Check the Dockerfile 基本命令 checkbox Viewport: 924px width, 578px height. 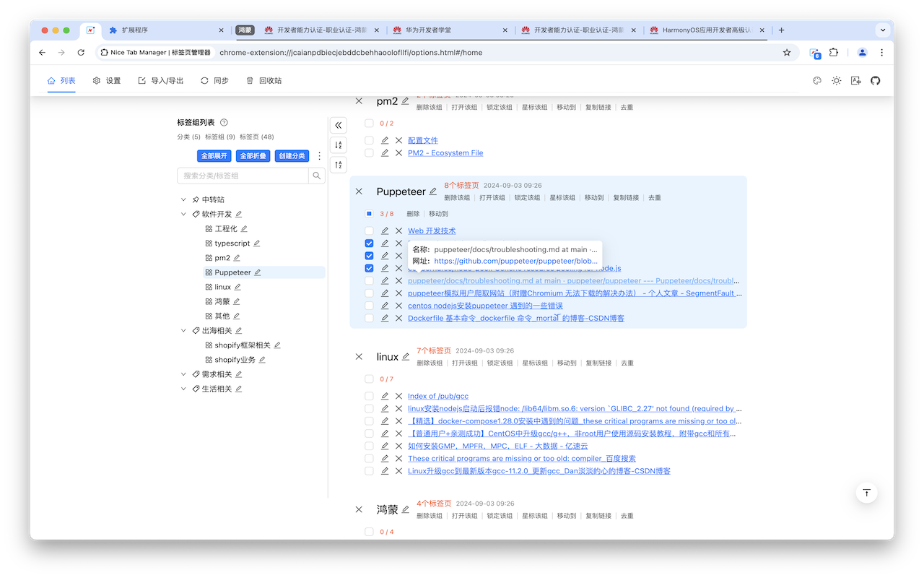[x=369, y=318]
